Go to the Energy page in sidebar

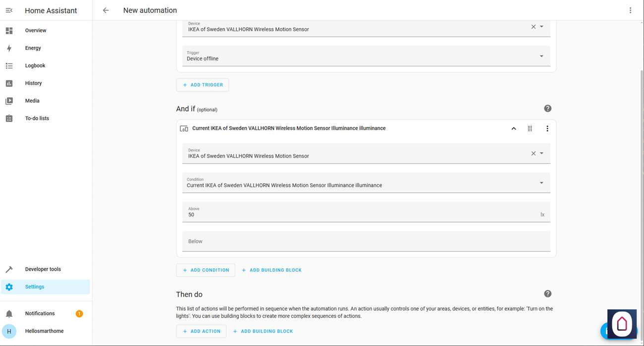tap(33, 48)
